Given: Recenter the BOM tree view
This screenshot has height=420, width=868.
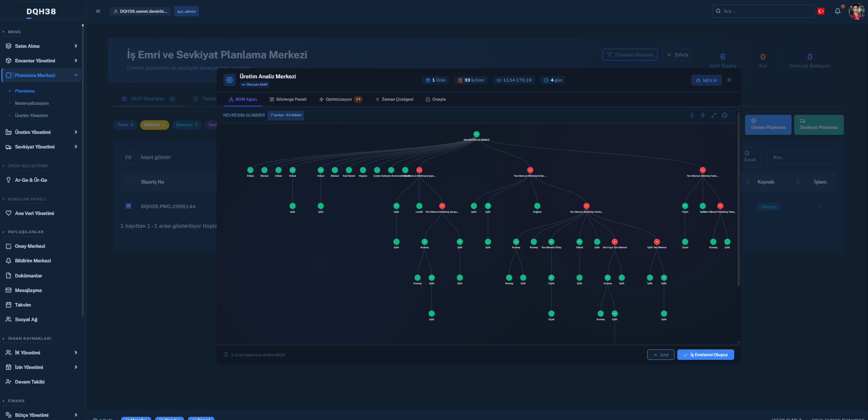Looking at the screenshot, I should pos(725,115).
